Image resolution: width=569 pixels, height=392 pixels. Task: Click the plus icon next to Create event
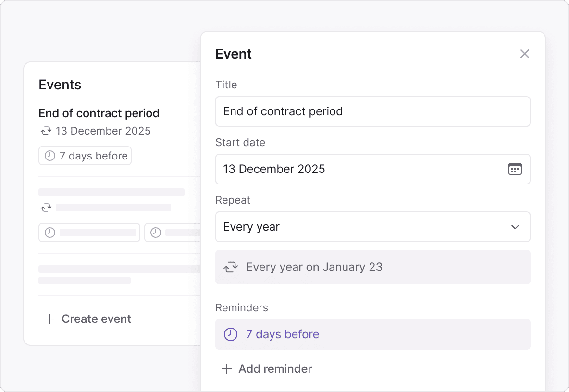[x=49, y=319]
